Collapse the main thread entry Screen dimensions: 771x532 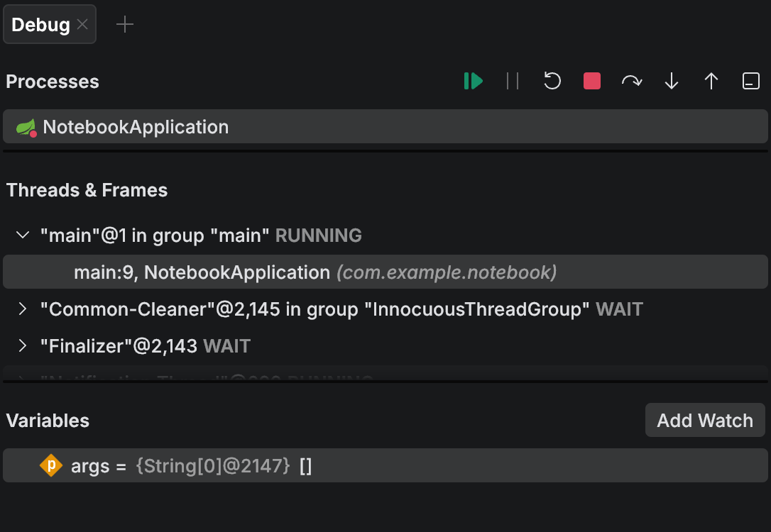tap(21, 235)
